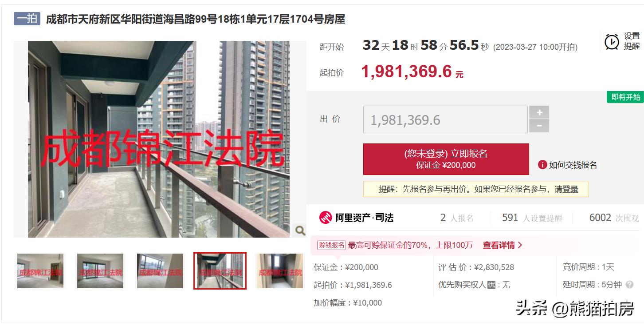
Task: Select the fifth, partially visible thumbnail
Action: [x=280, y=271]
